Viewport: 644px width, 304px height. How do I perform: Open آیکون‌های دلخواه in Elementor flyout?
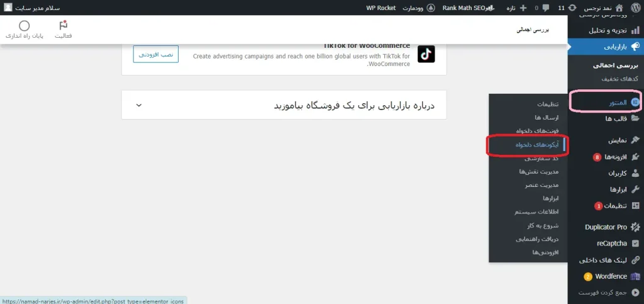tap(537, 145)
